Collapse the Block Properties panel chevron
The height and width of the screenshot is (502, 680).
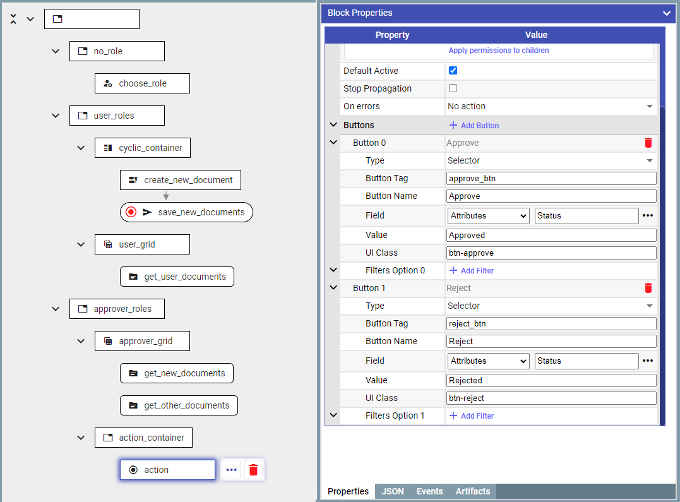click(667, 13)
